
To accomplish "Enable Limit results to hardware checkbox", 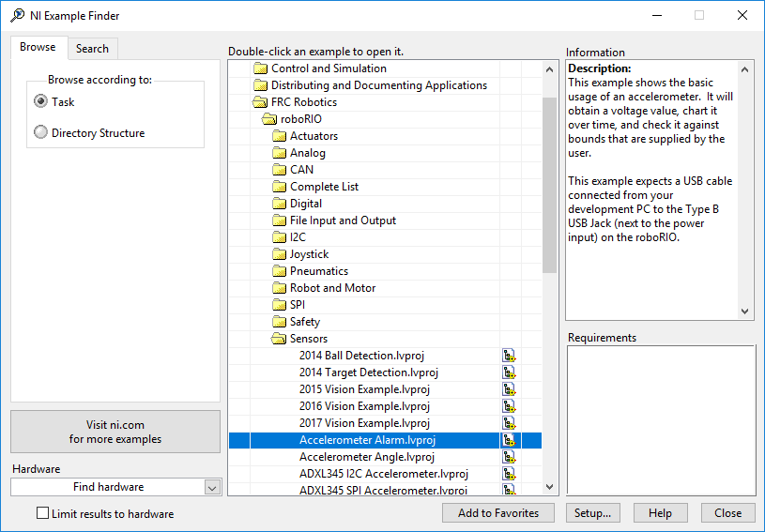I will [x=42, y=513].
